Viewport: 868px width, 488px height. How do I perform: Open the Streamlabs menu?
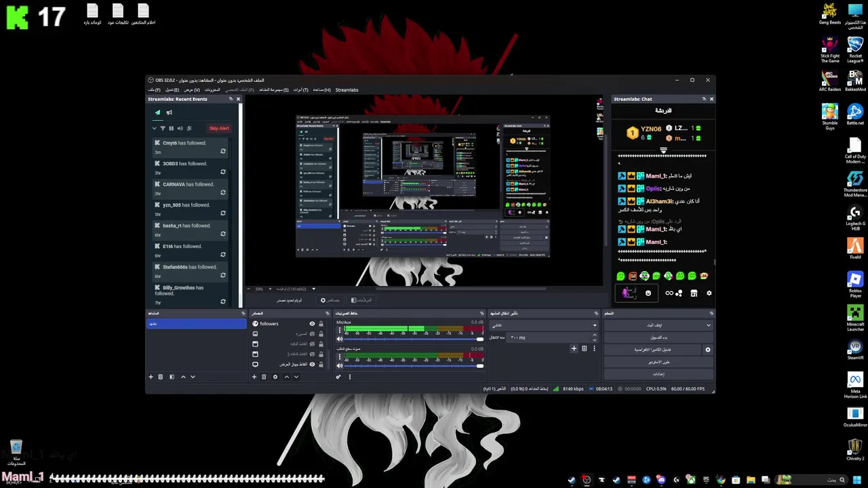pos(347,89)
